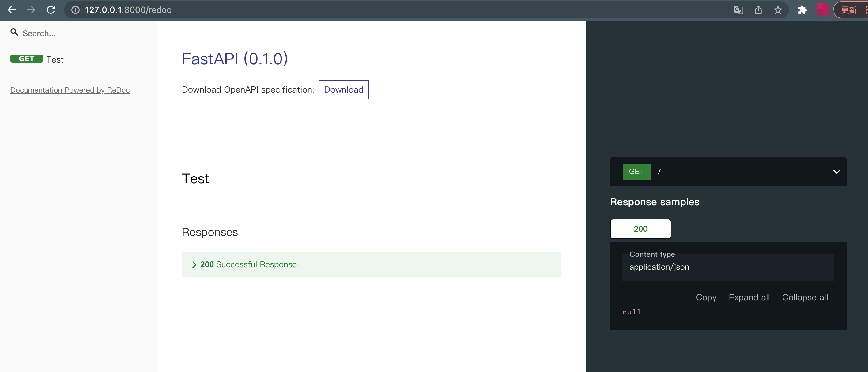The image size is (868, 372).
Task: Reload the page with refresh icon
Action: 51,10
